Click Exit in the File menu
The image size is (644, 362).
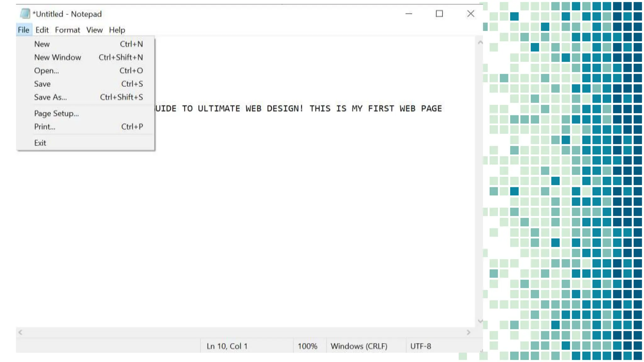[40, 143]
